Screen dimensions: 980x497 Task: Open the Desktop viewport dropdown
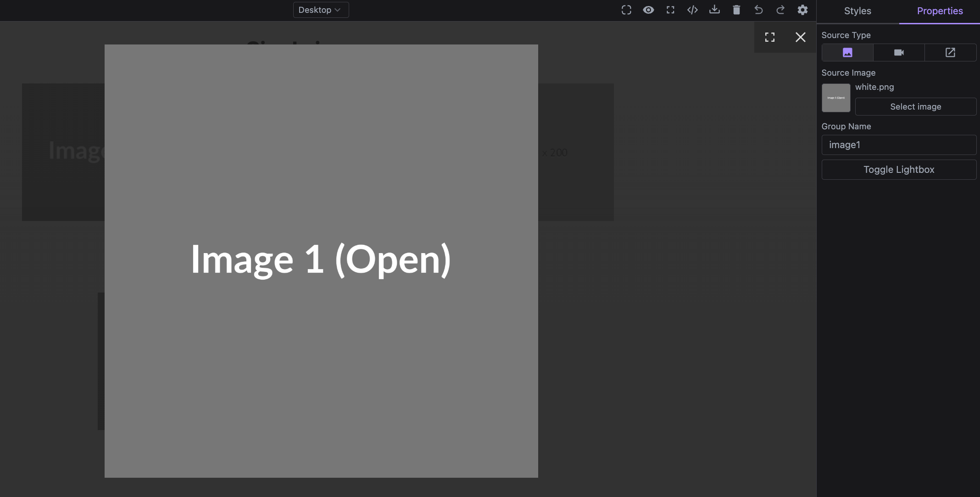320,10
